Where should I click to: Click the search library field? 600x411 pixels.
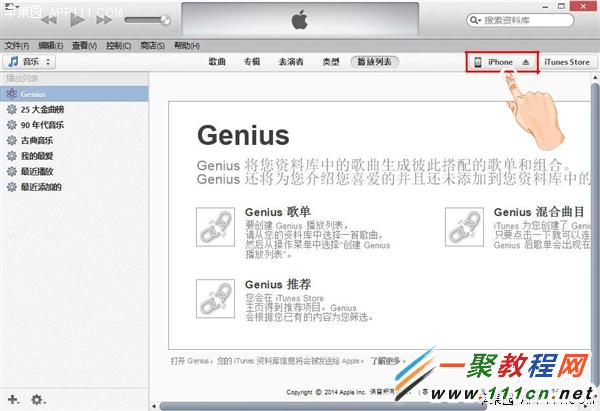coord(520,20)
